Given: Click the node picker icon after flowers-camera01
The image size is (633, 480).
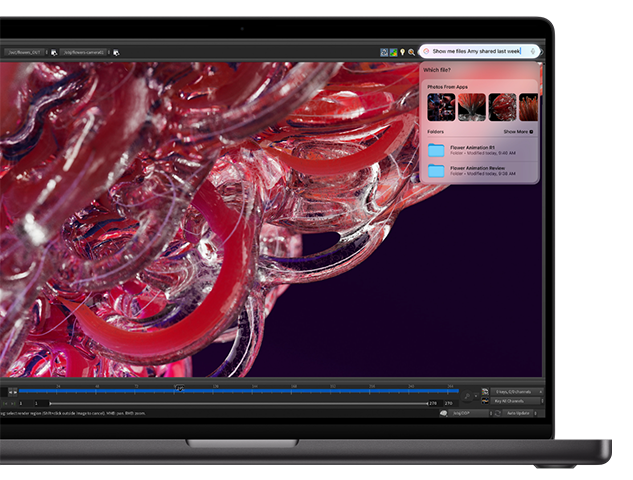Looking at the screenshot, I should click(116, 52).
